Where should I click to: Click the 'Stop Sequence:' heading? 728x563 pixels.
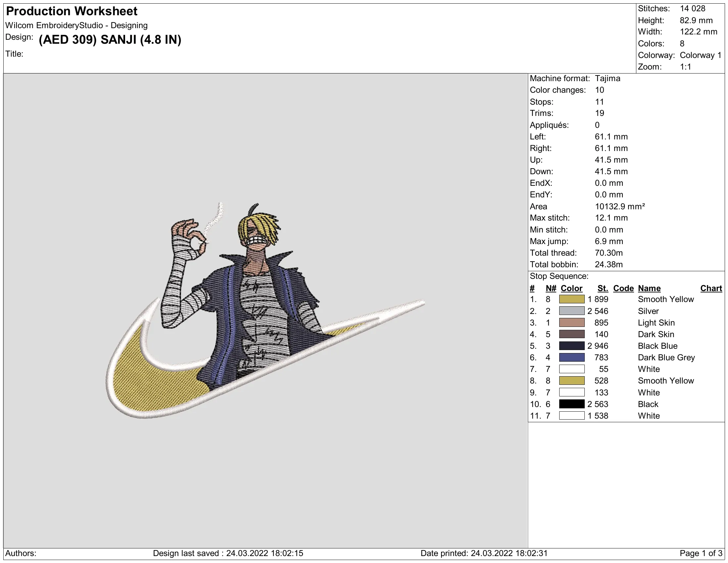coord(559,277)
